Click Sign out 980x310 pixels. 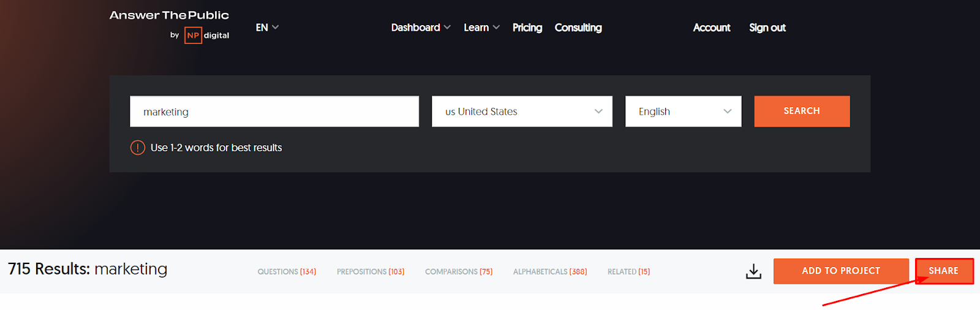point(767,28)
